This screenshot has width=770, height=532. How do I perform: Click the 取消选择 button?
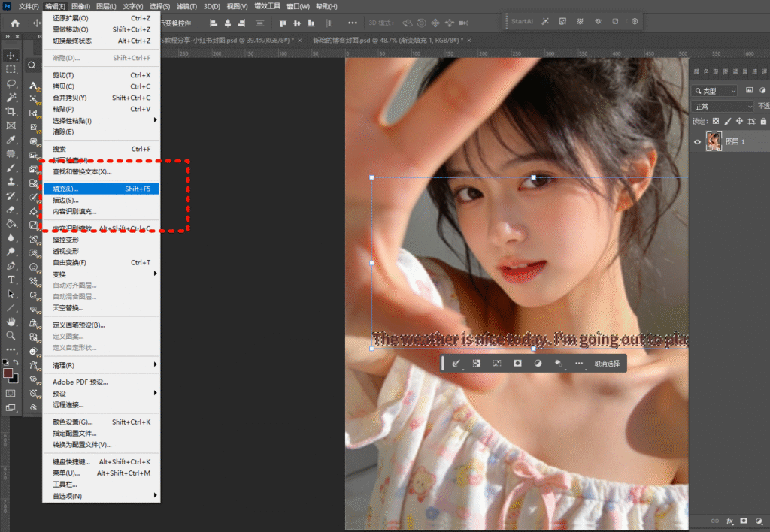(607, 363)
